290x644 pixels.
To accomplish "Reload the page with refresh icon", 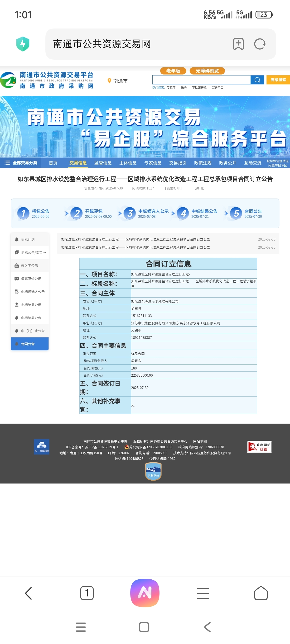I will click(x=260, y=44).
